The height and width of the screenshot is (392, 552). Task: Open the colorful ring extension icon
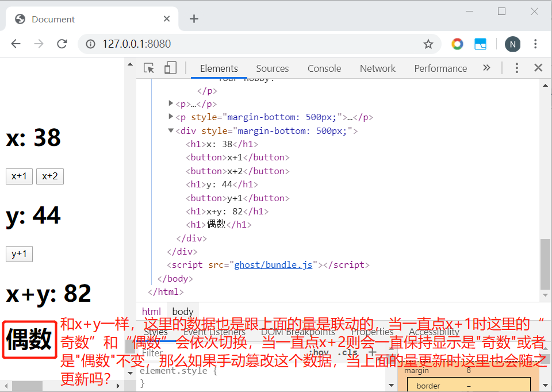(x=457, y=44)
